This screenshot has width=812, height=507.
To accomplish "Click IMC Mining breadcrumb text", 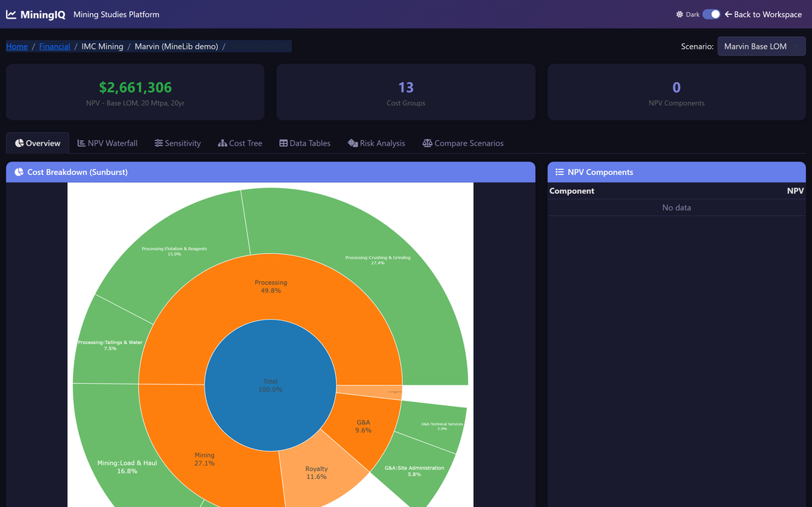I will coord(102,46).
